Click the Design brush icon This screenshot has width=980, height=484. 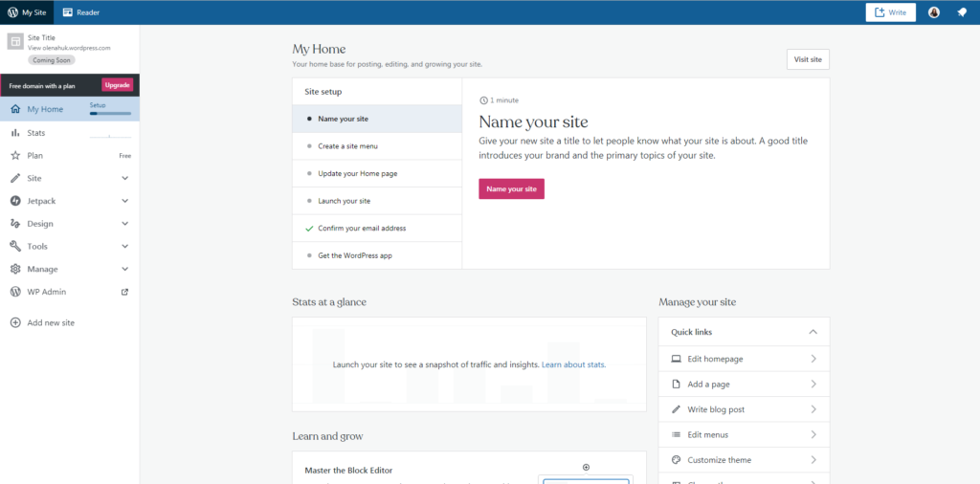tap(15, 224)
